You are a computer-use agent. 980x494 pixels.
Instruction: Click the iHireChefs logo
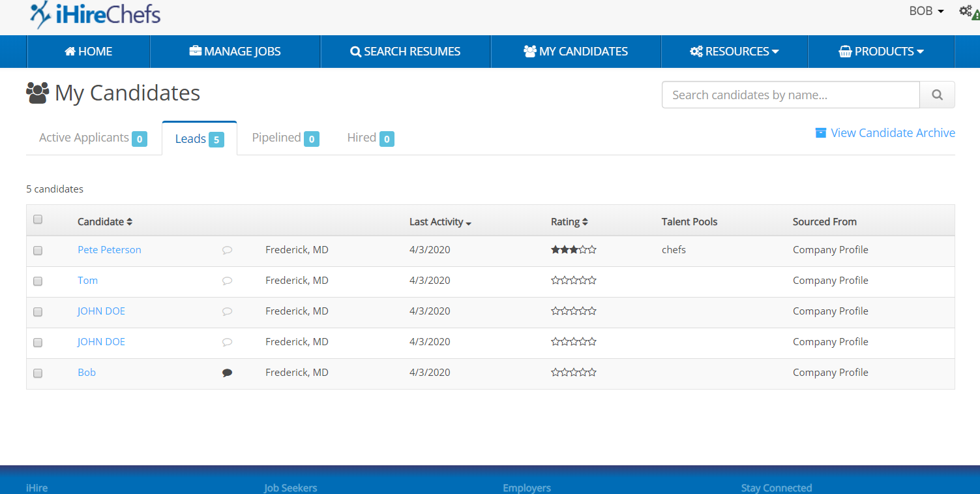95,14
